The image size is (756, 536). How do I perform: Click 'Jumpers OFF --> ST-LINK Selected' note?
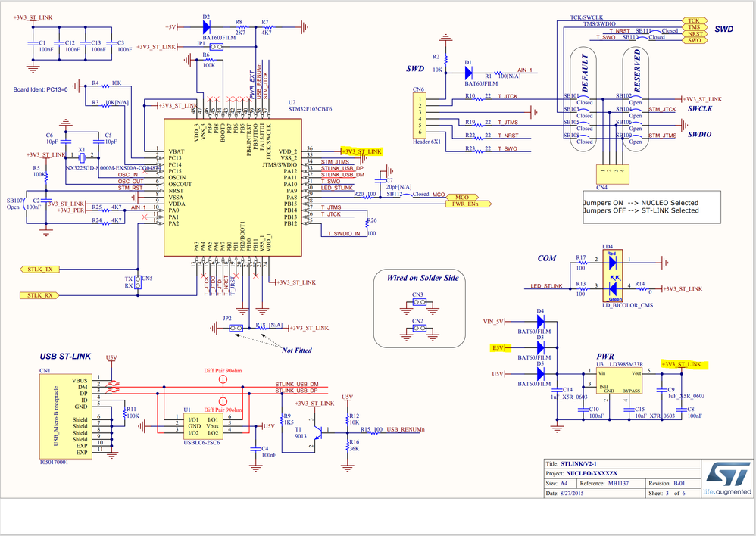(x=641, y=210)
